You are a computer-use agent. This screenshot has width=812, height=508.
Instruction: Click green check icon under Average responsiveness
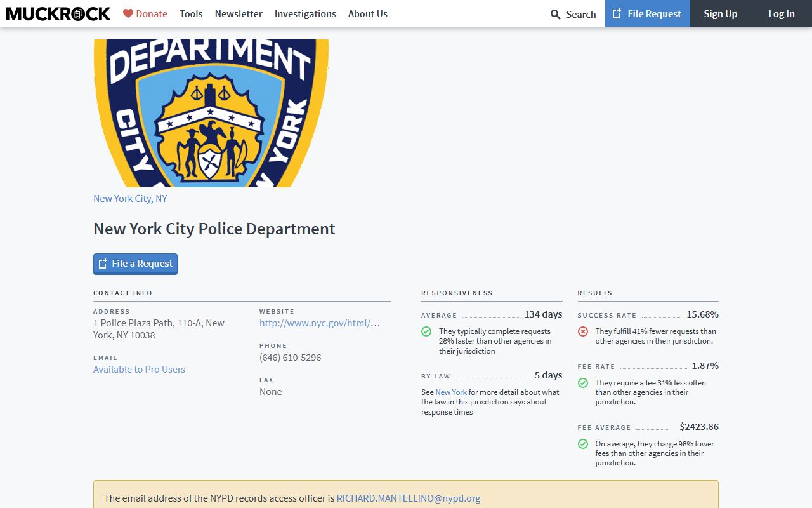tap(426, 331)
